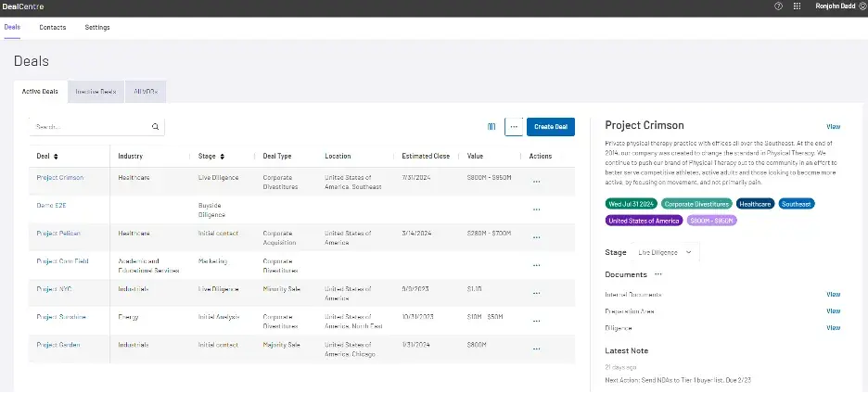This screenshot has width=868, height=393.
Task: Click the ellipsis button next to Create Deal
Action: [x=514, y=126]
